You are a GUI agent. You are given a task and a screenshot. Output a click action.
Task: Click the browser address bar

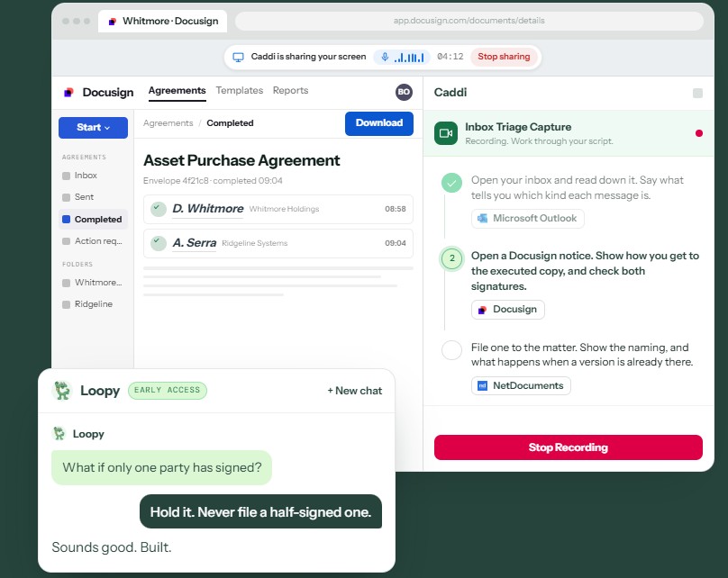coord(469,21)
